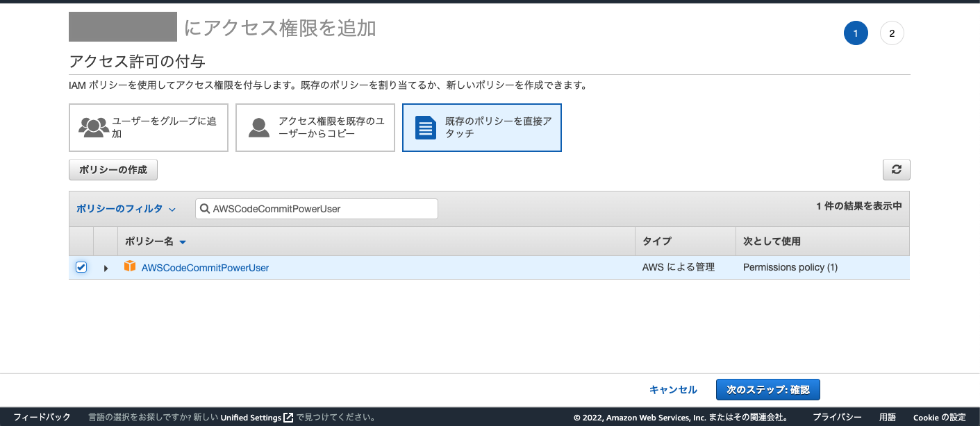This screenshot has height=426, width=980.
Task: Open the ポリシーのフィルタ dropdown
Action: coord(126,209)
